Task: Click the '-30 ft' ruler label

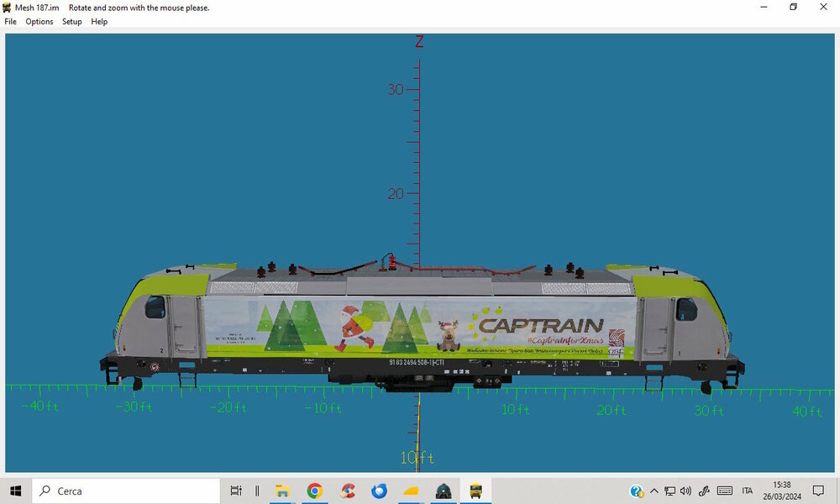Action: tap(134, 407)
